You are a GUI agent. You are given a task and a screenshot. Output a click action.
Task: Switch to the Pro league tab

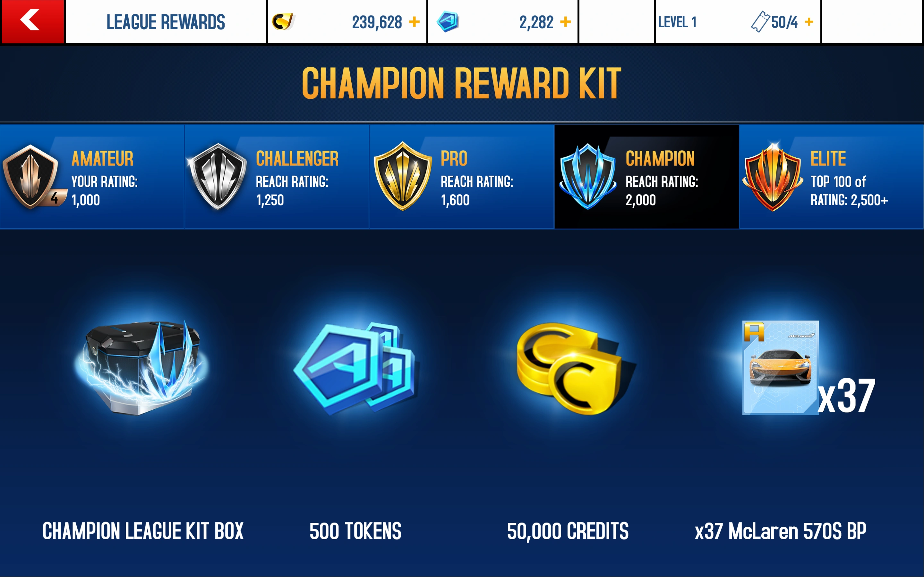point(462,177)
